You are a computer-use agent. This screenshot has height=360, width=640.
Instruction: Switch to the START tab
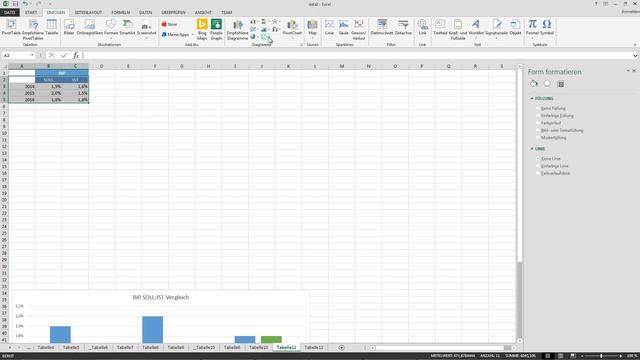(31, 12)
